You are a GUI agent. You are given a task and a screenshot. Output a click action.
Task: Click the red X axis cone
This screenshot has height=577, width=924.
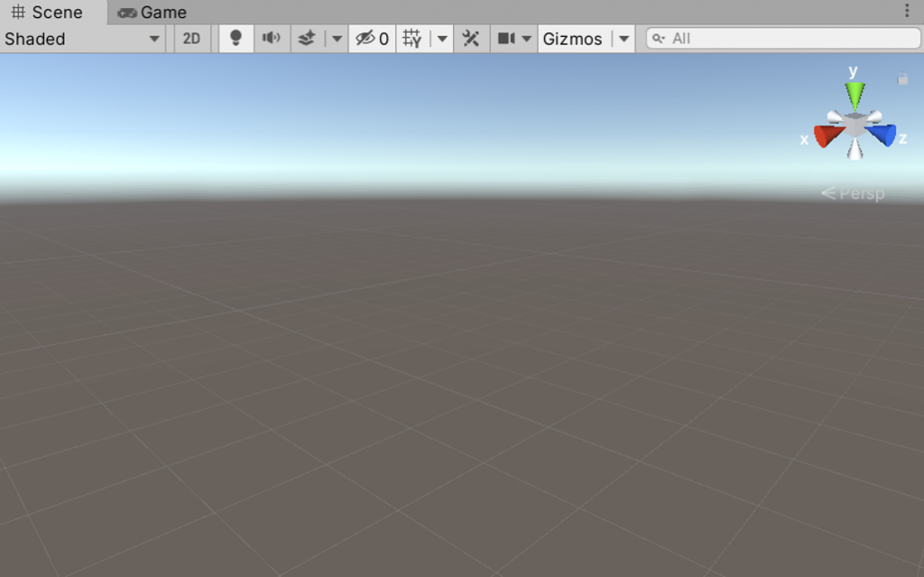pyautogui.click(x=828, y=135)
